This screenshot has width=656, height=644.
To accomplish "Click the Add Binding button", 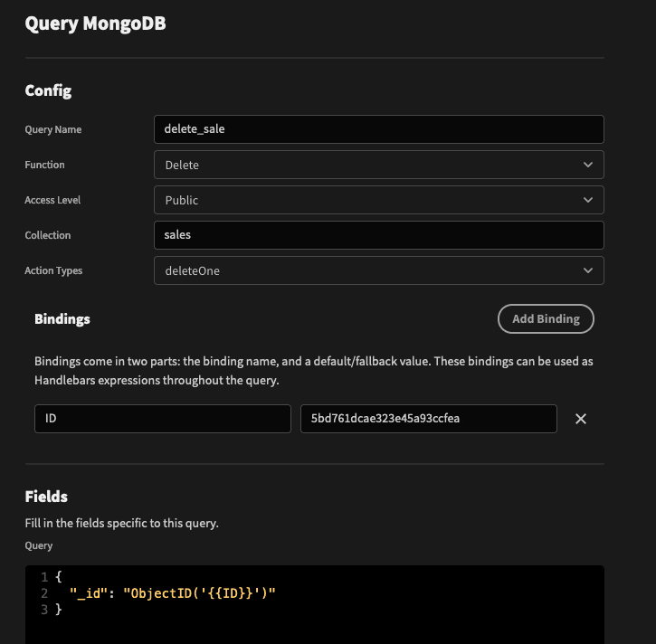I will [x=546, y=318].
